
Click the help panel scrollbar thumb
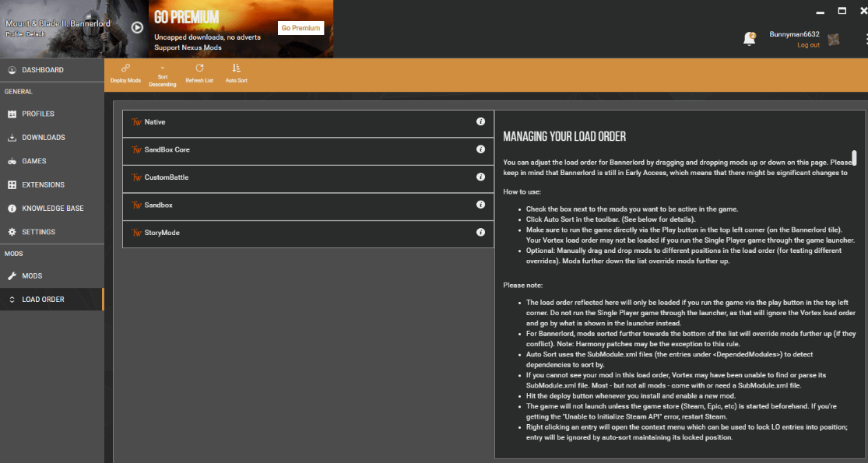click(854, 158)
